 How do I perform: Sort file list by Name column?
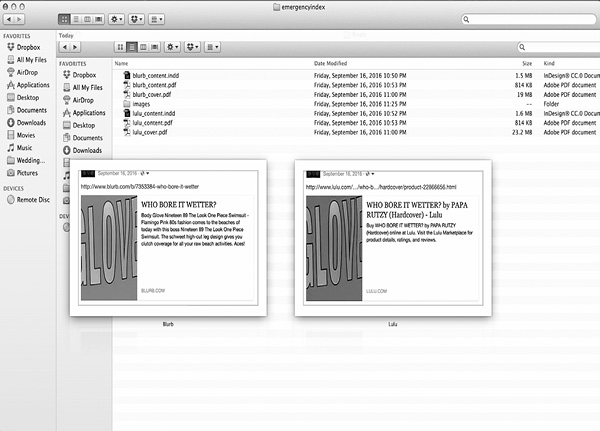pos(121,64)
